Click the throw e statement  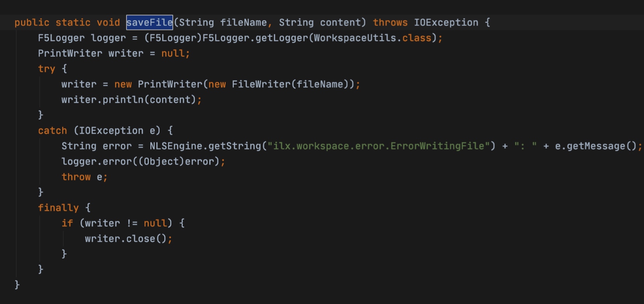[x=84, y=177]
